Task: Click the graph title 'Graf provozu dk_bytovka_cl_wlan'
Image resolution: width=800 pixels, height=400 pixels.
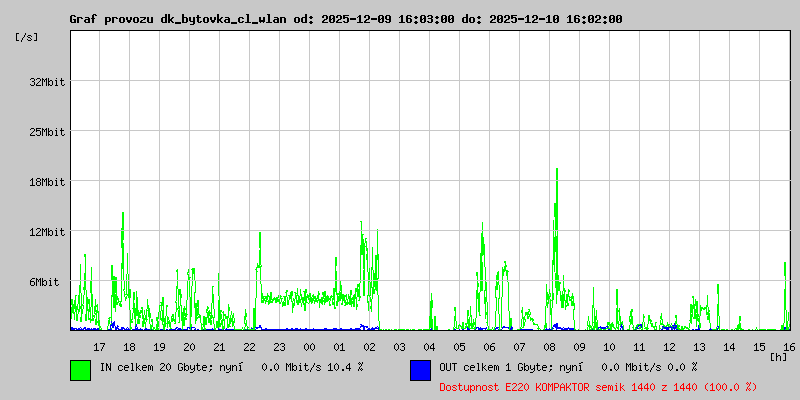Action: point(180,19)
